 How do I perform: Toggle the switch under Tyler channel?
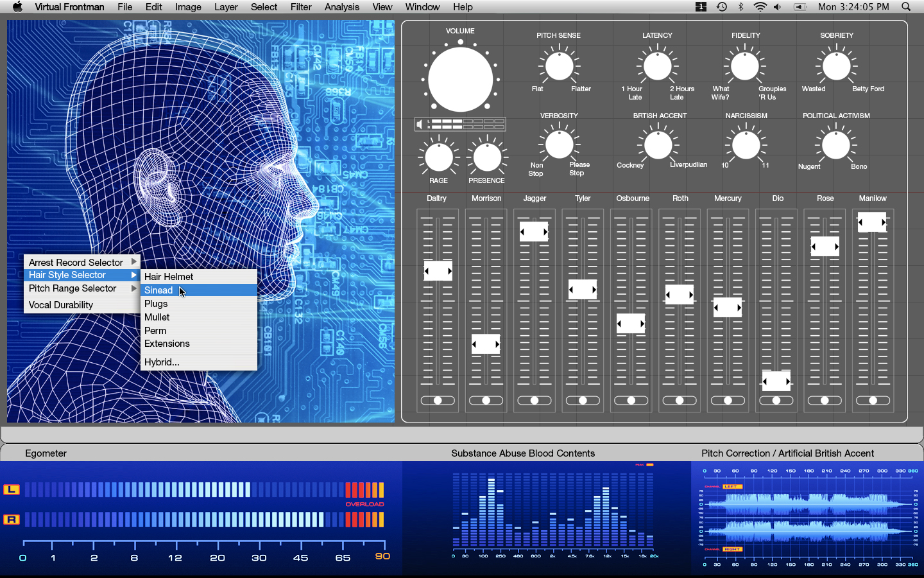(x=583, y=400)
